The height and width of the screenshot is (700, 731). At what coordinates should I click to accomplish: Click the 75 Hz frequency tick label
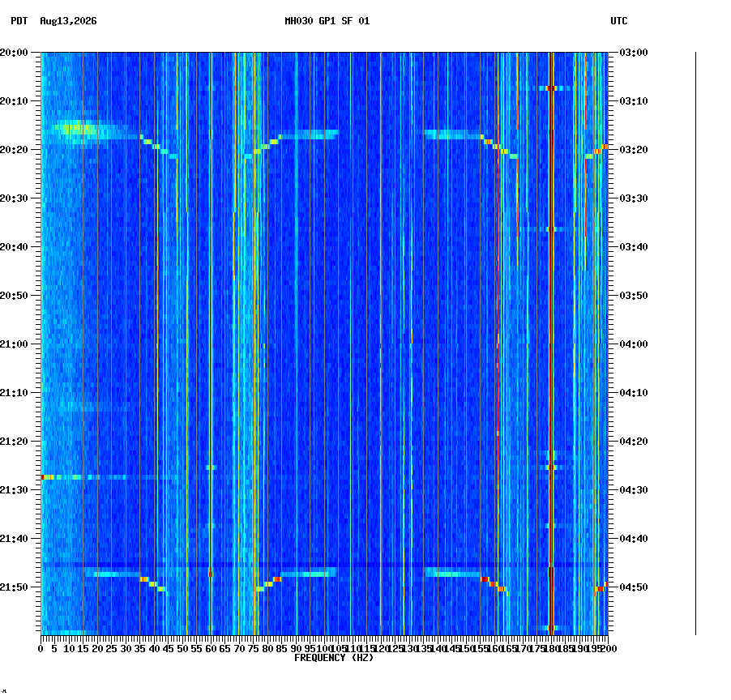point(253,649)
